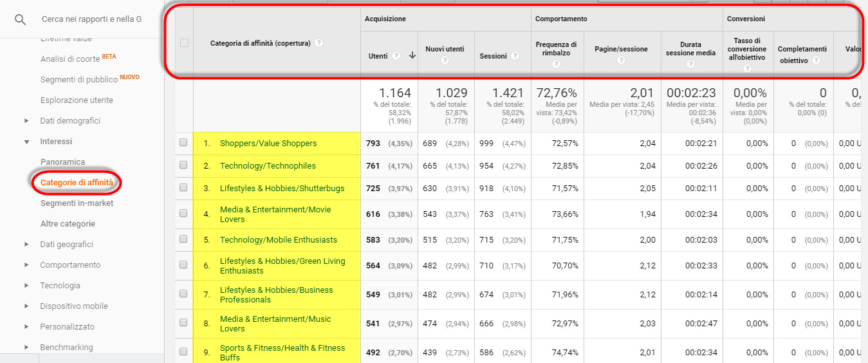Open Health & Fitness Buffs link
The width and height of the screenshot is (868, 363).
pyautogui.click(x=282, y=352)
